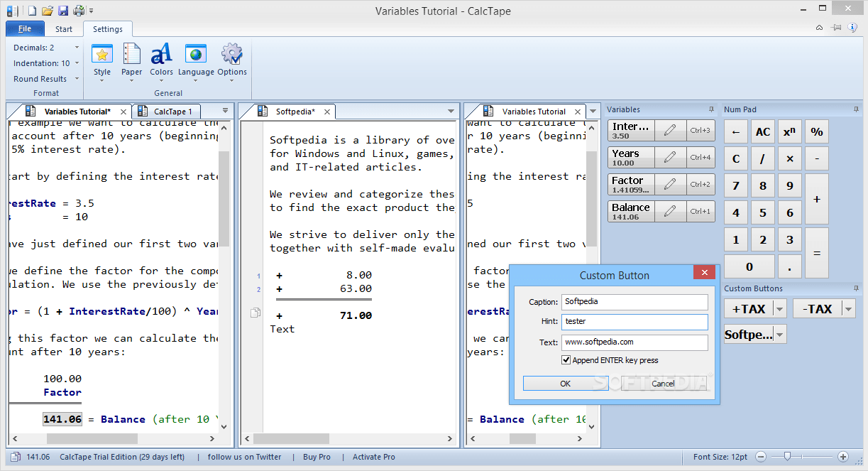The height and width of the screenshot is (471, 868).
Task: Open the Language settings icon
Action: click(196, 54)
